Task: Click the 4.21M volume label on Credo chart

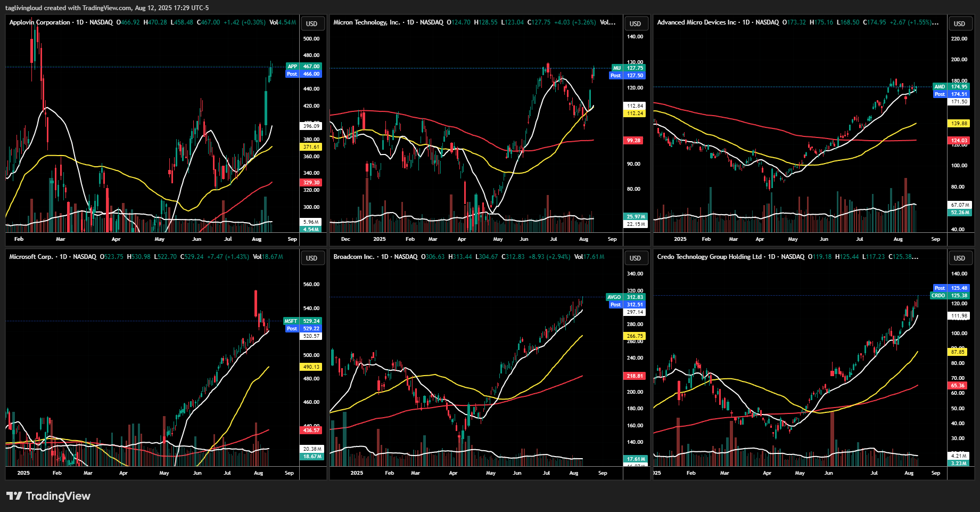Action: [959, 456]
